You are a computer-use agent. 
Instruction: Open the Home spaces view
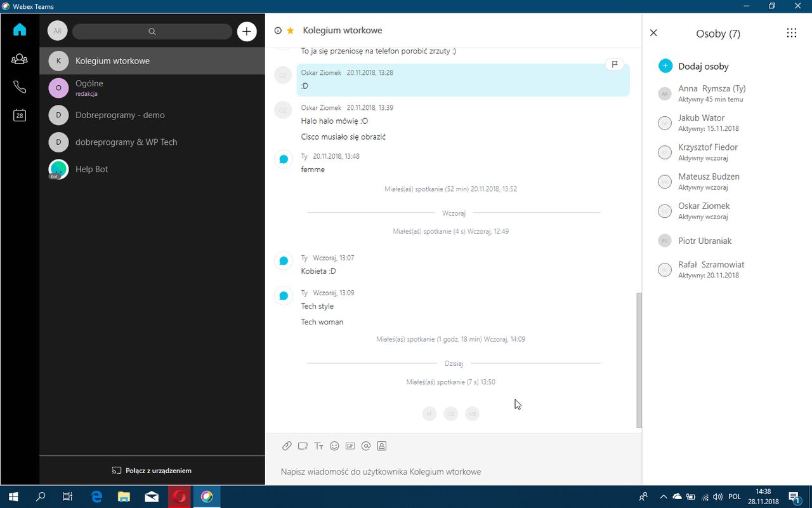(x=20, y=29)
